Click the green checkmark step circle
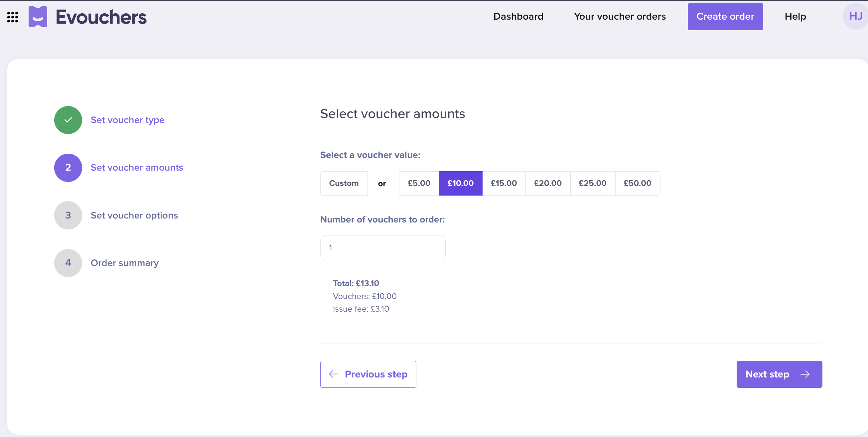The image size is (868, 437). click(68, 120)
